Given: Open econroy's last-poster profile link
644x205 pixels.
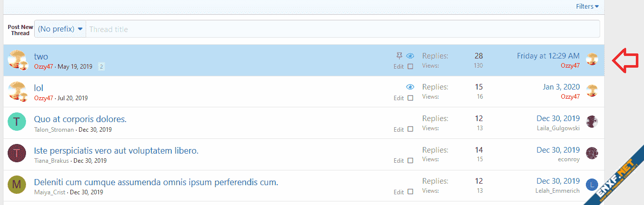Looking at the screenshot, I should (x=569, y=159).
